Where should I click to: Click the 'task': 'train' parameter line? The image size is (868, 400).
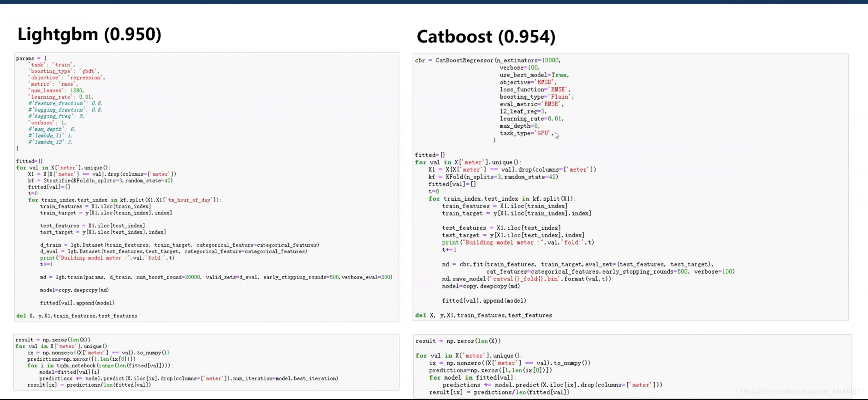[51, 65]
